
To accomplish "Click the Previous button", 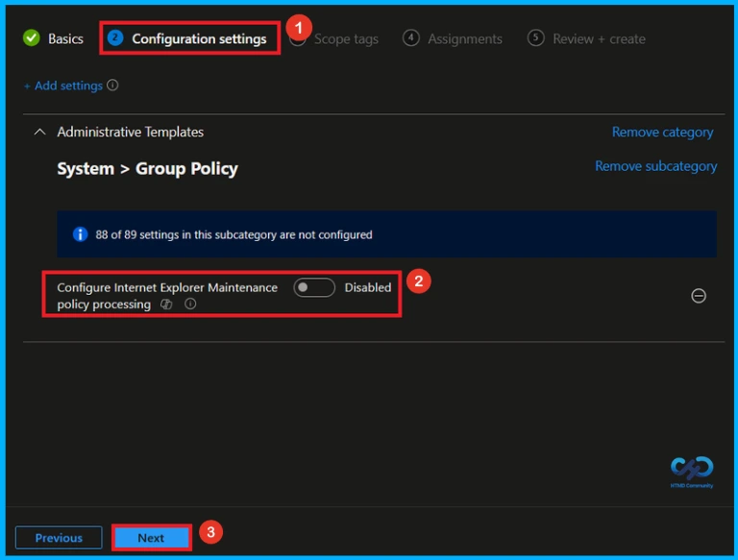I will click(x=59, y=537).
